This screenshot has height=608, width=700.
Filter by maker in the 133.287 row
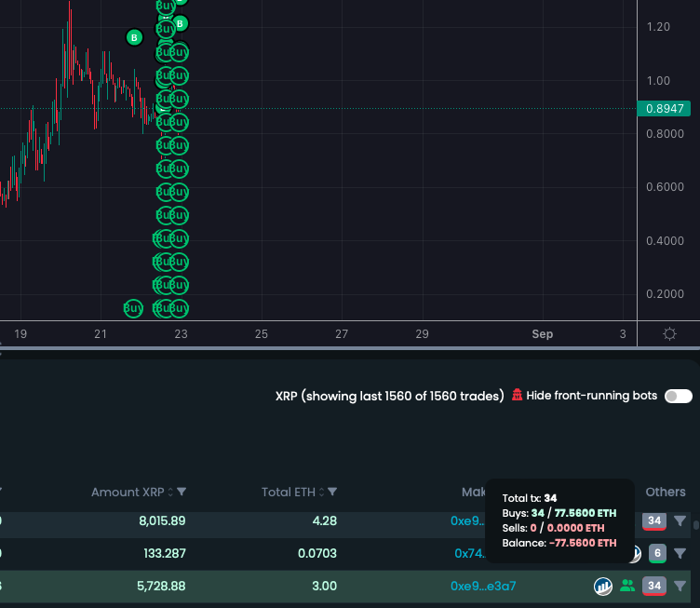[x=680, y=554]
